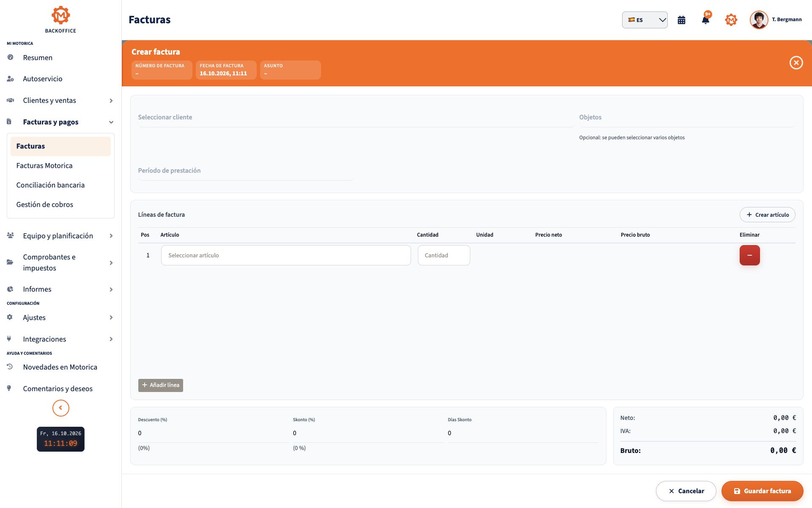Open Objetos selection field
The height and width of the screenshot is (508, 812).
tap(687, 117)
